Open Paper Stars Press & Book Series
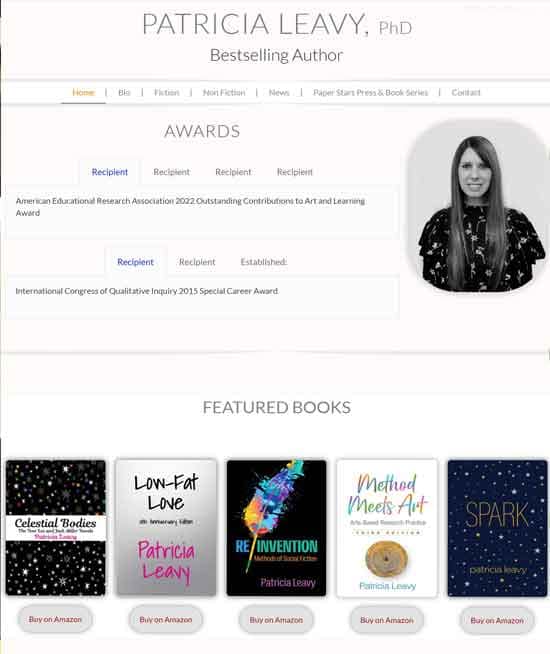This screenshot has height=654, width=550. coord(370,93)
